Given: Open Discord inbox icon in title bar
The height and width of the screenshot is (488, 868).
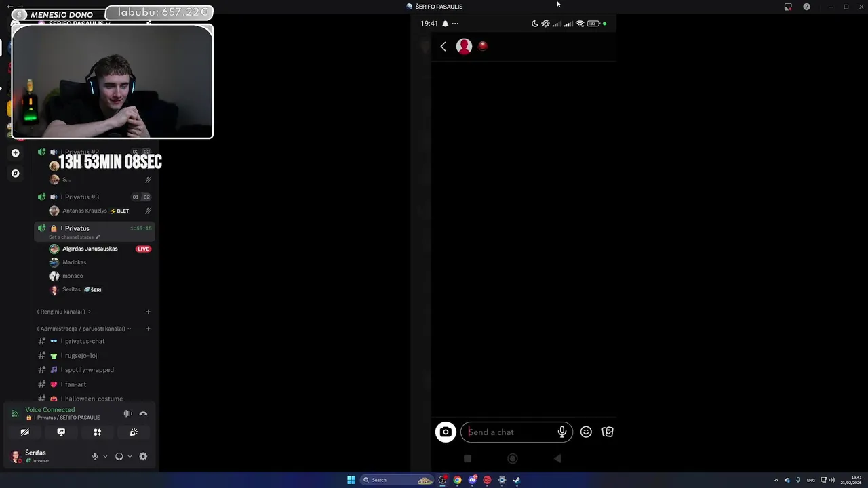Looking at the screenshot, I should (788, 7).
